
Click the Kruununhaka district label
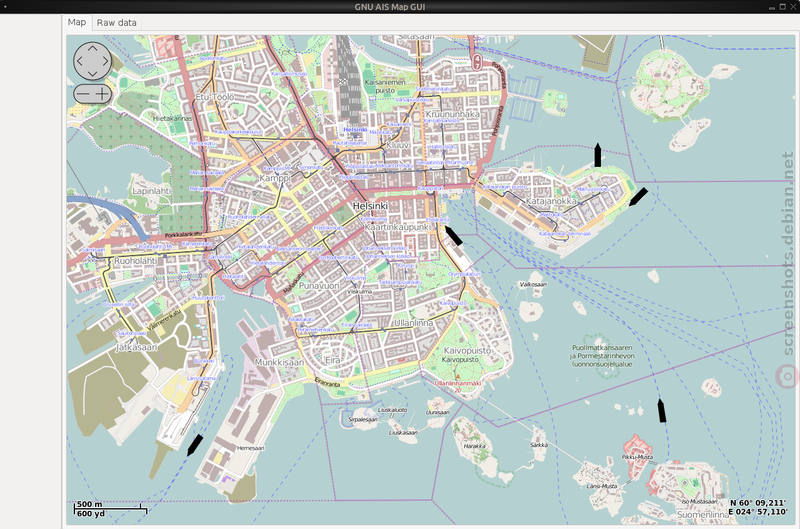pos(453,114)
